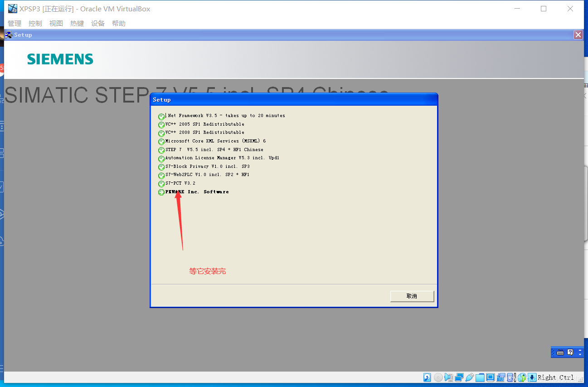
Task: Select 'Microsoft Core XML Services (MSXML) 6' line
Action: (216, 141)
